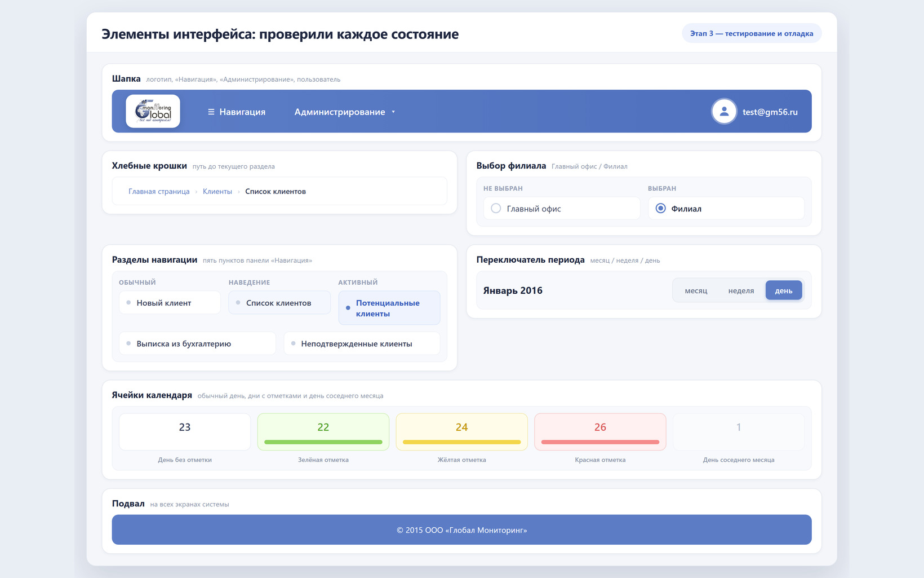The image size is (924, 578).
Task: Click the Список клиентов breadcrumb text
Action: pos(276,191)
